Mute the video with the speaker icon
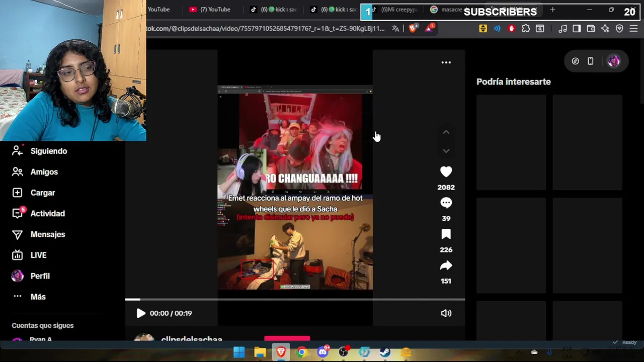 [446, 313]
